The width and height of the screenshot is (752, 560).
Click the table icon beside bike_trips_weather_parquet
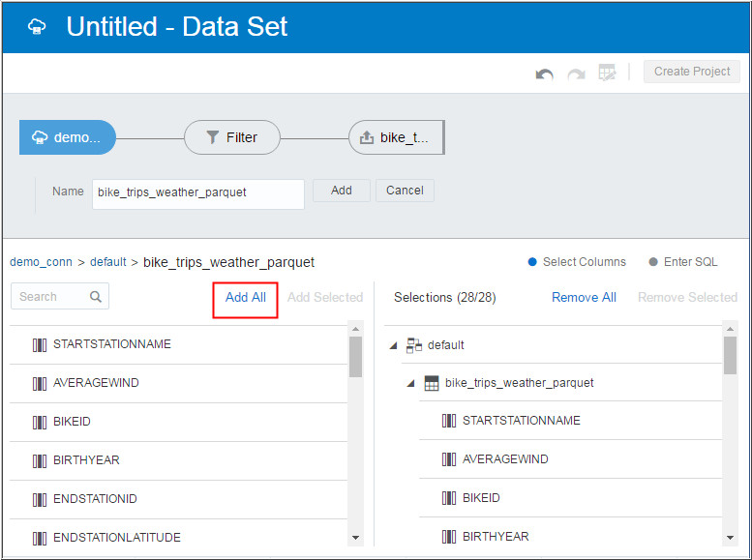pos(432,383)
